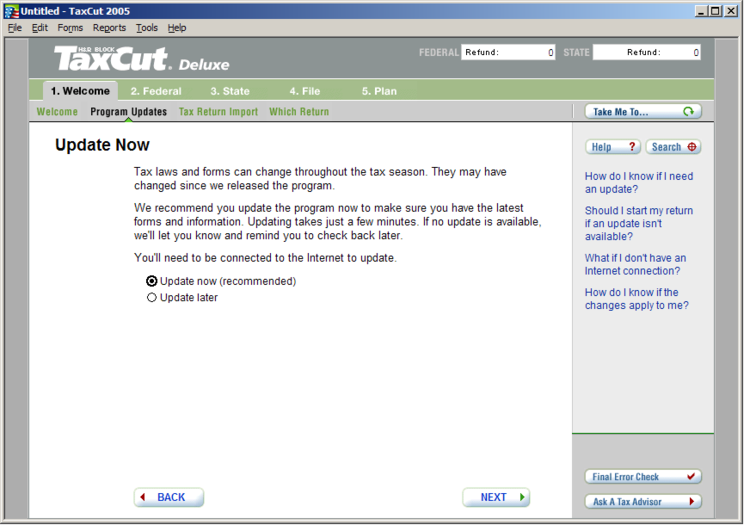Switch to the 1. Welcome tab

81,92
